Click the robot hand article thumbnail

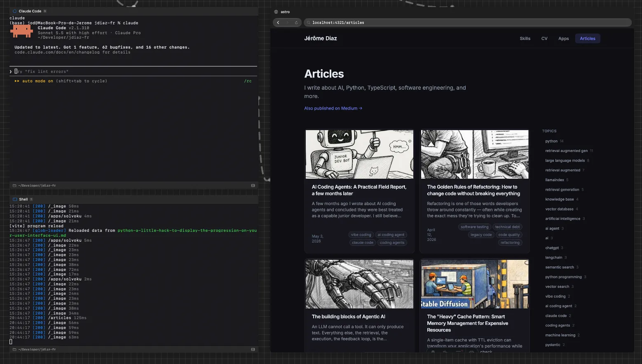point(359,284)
